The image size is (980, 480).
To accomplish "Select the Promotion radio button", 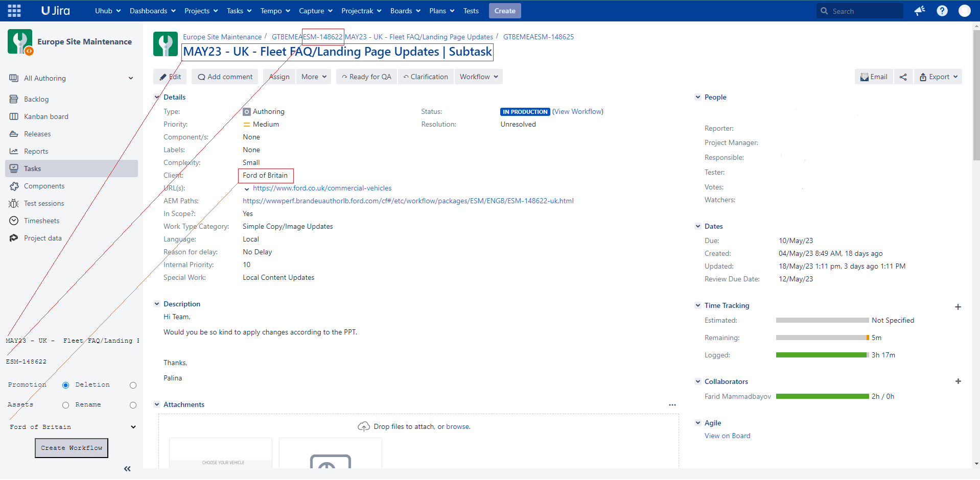I will pyautogui.click(x=65, y=386).
